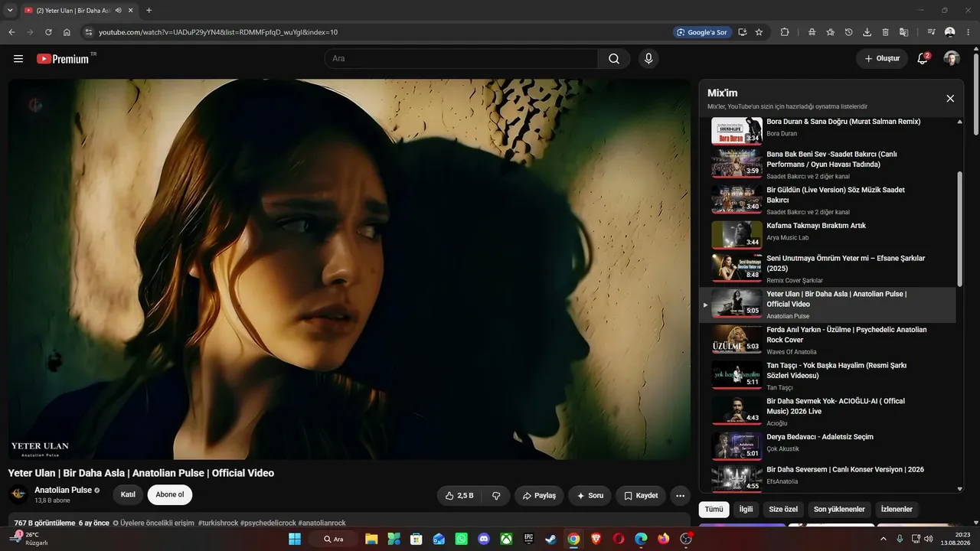Play Seni Unutmaya Ömrüm Yeter mi

[x=828, y=269]
